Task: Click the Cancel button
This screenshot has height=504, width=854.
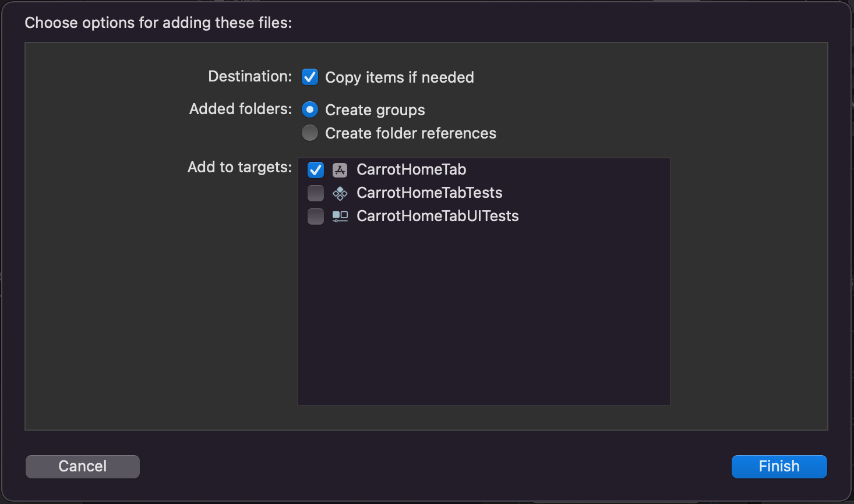Action: tap(83, 466)
